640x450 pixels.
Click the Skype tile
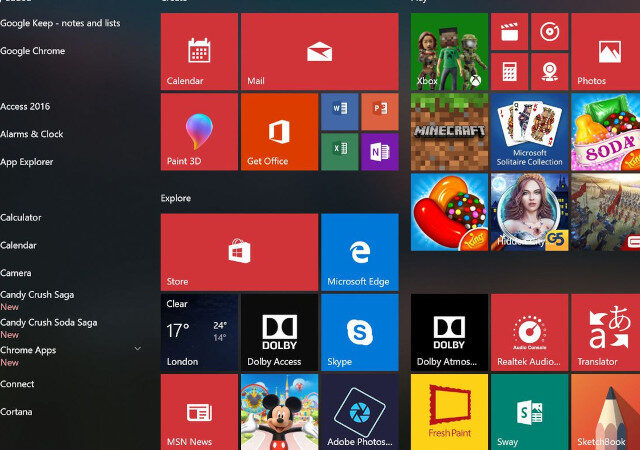pos(359,332)
